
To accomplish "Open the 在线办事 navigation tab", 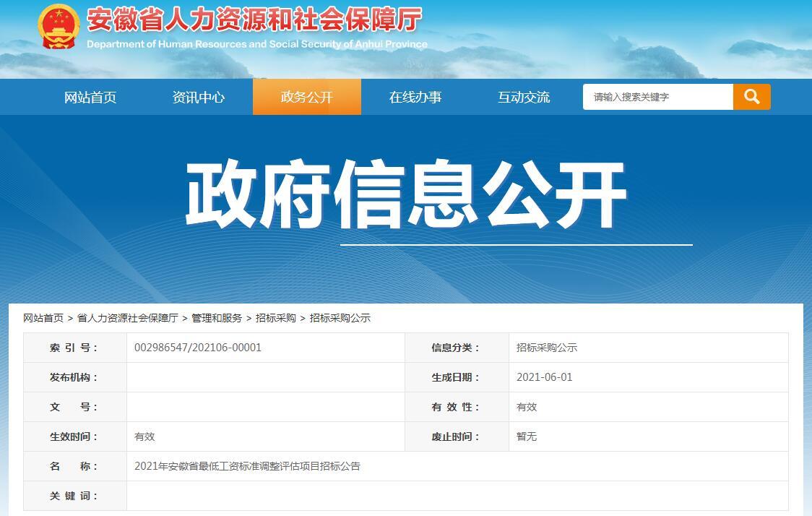I will coord(415,96).
